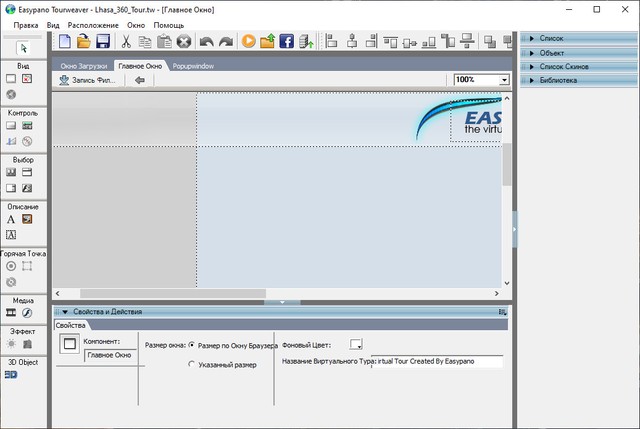Click the Paste clipboard icon
The width and height of the screenshot is (640, 429).
(x=164, y=41)
